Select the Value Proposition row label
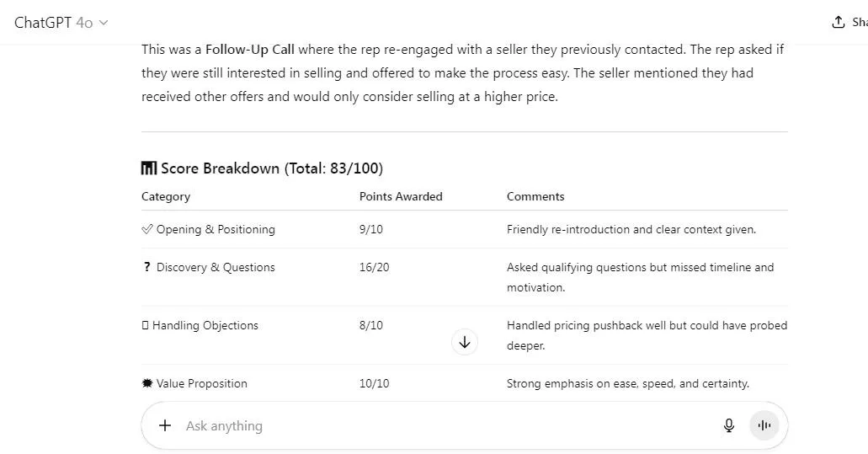The width and height of the screenshot is (868, 454). 201,383
